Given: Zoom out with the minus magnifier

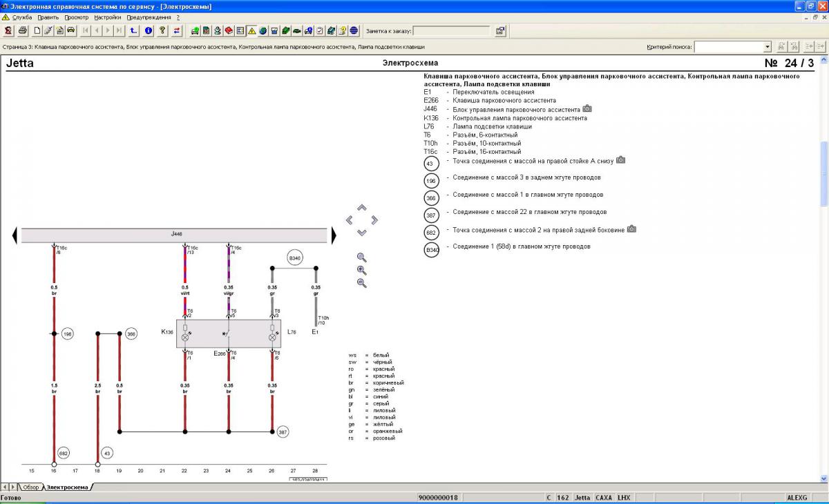Looking at the screenshot, I should point(361,283).
